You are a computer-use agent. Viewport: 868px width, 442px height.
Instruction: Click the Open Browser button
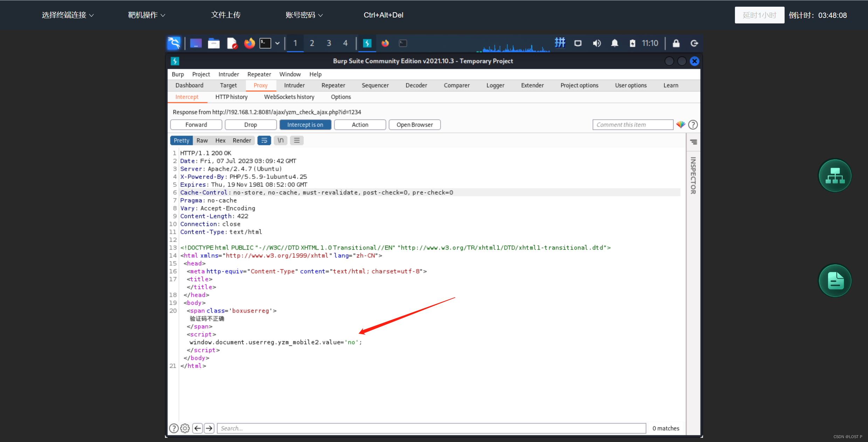click(x=414, y=125)
